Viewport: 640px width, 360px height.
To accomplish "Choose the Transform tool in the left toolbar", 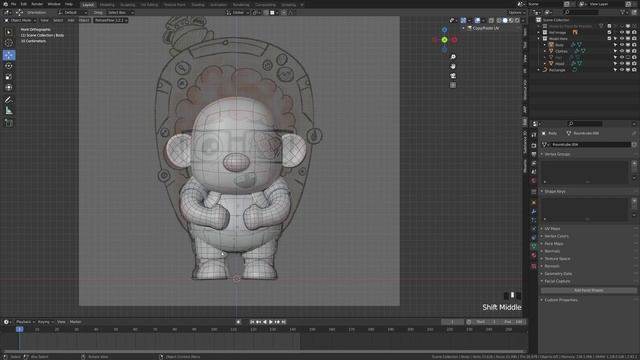I will pyautogui.click(x=9, y=87).
